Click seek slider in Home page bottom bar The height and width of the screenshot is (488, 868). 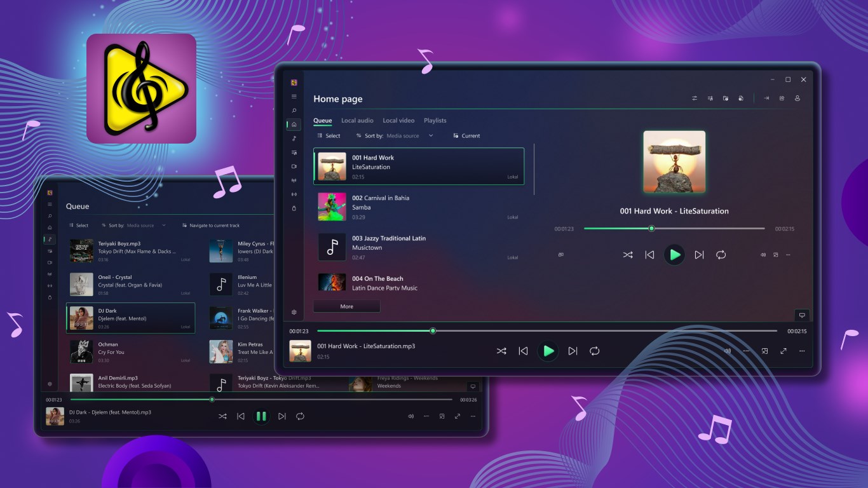tap(547, 331)
